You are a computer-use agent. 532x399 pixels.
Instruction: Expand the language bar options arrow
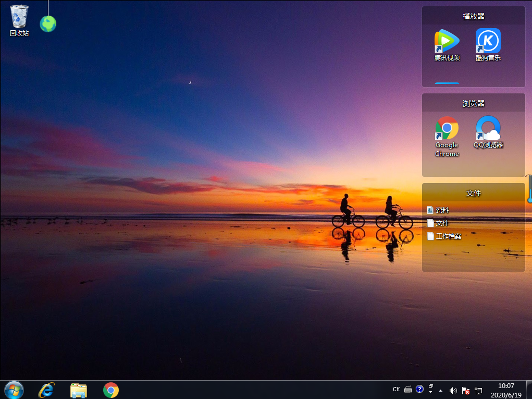click(x=431, y=392)
